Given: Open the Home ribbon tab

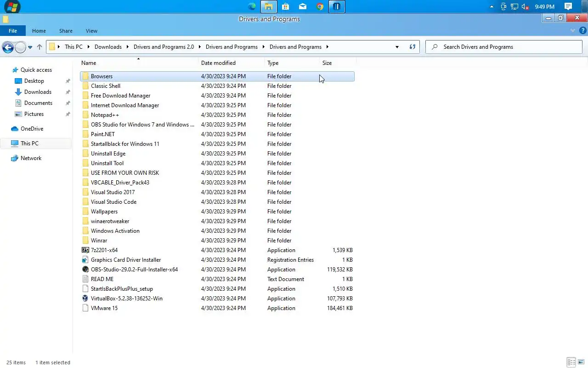Looking at the screenshot, I should (39, 31).
